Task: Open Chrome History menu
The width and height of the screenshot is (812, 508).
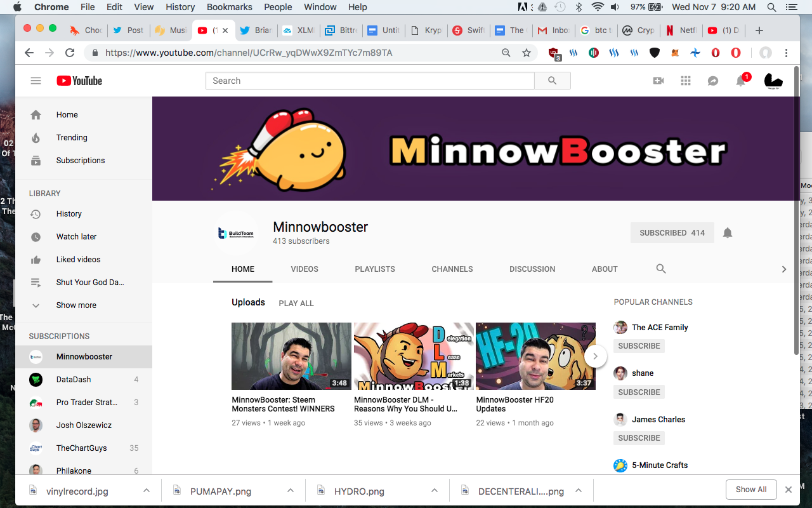Action: click(x=180, y=7)
